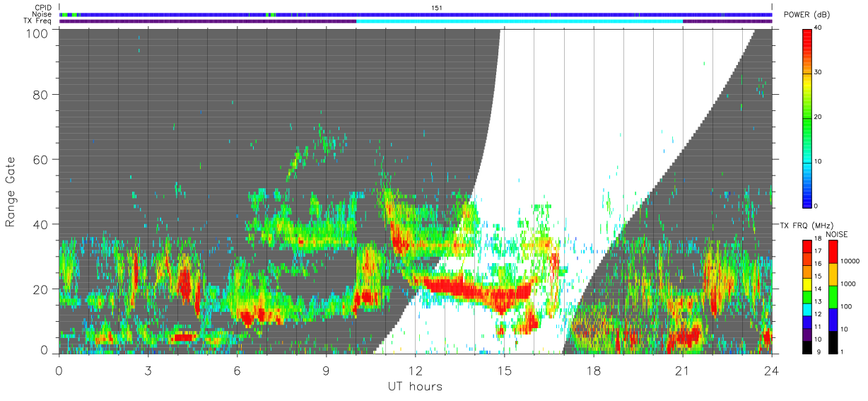
Task: Click the 11 label in TX FRQ legend
Action: (x=818, y=327)
